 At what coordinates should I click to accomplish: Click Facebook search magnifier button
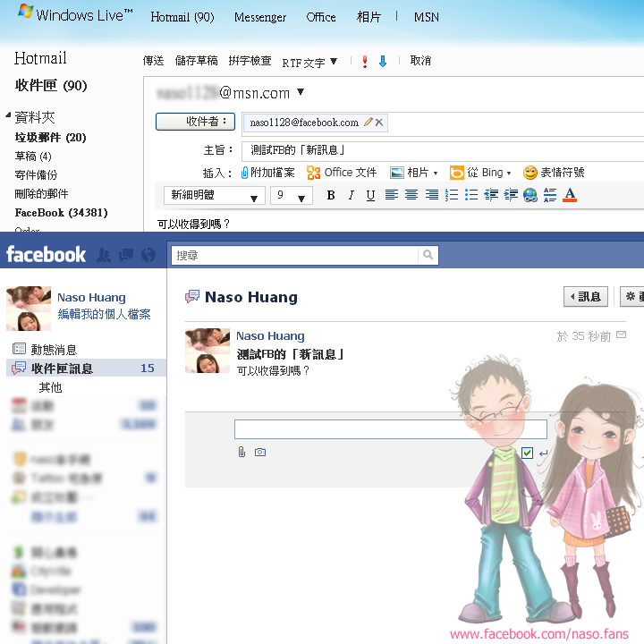point(428,255)
